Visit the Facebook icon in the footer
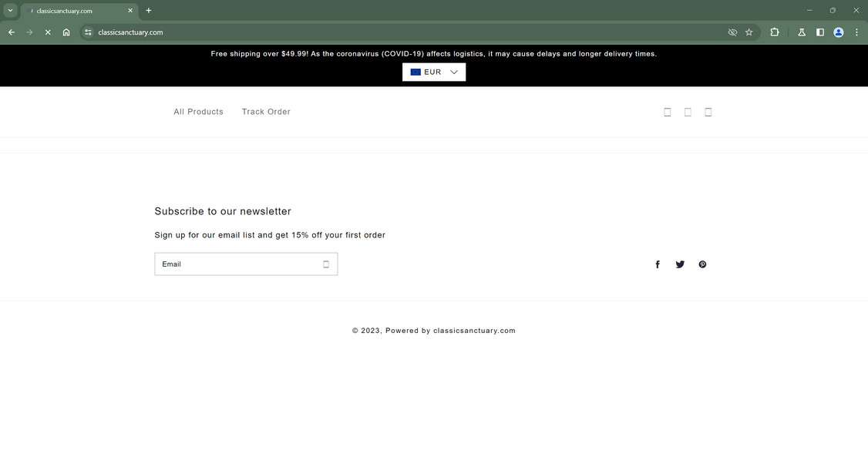868x464 pixels. point(658,264)
